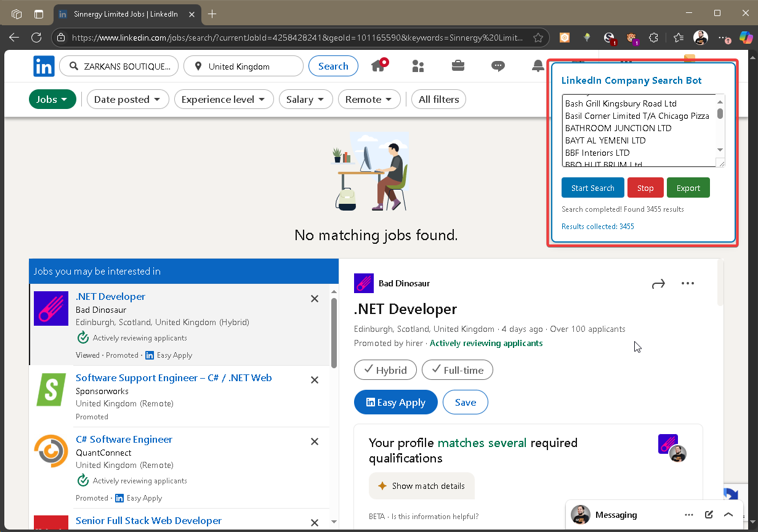Viewport: 758px width, 532px height.
Task: Save the .NET Developer job
Action: 466,402
